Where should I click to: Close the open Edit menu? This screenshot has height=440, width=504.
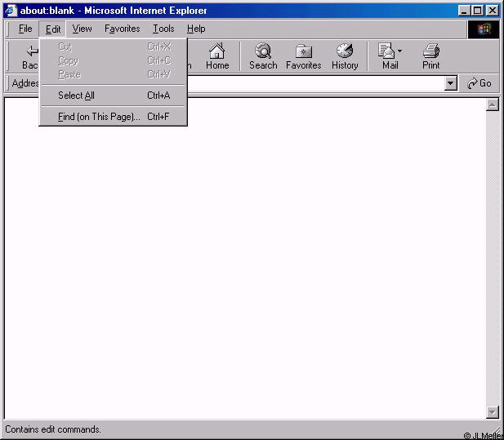53,29
